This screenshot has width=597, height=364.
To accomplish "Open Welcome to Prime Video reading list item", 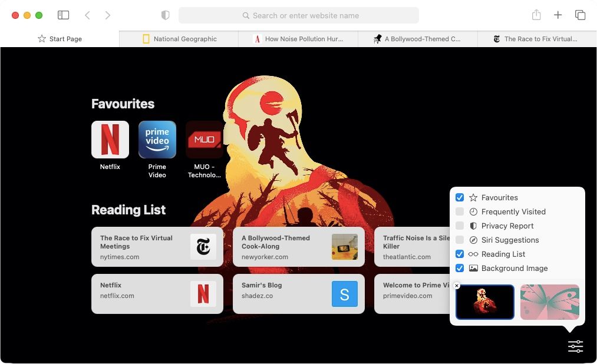I will pos(413,293).
